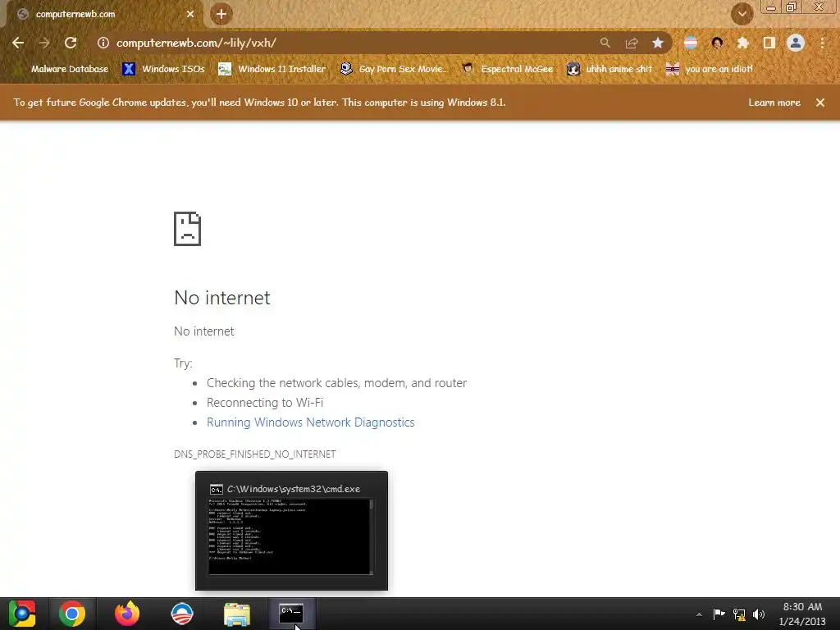The image size is (840, 630).
Task: Toggle the Chrome side panel
Action: [769, 43]
